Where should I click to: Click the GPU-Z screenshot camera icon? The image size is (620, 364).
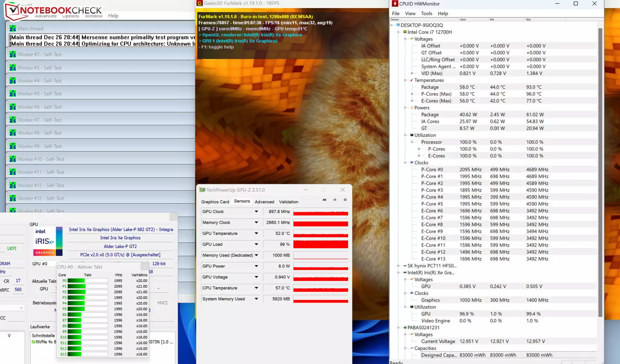pyautogui.click(x=324, y=200)
